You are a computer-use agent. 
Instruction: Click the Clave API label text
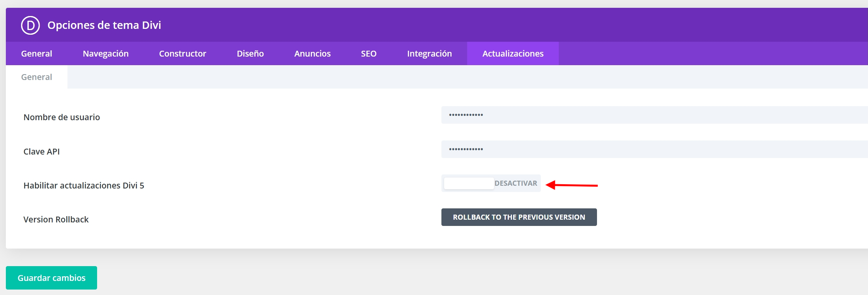click(42, 152)
